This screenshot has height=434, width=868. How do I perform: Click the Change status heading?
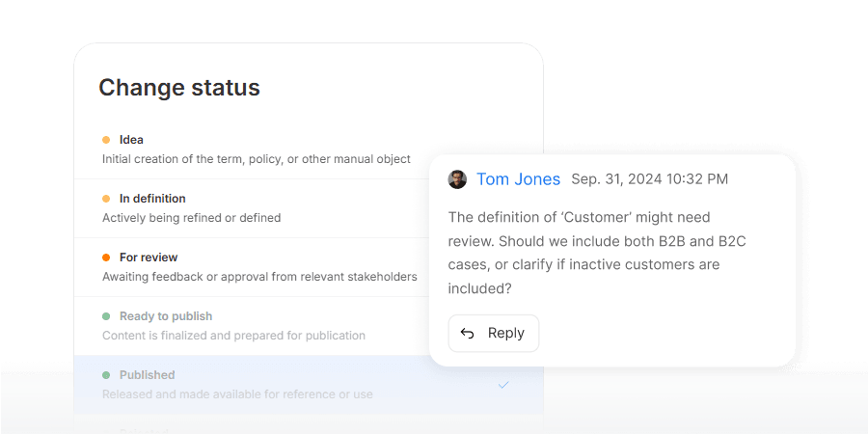tap(179, 88)
